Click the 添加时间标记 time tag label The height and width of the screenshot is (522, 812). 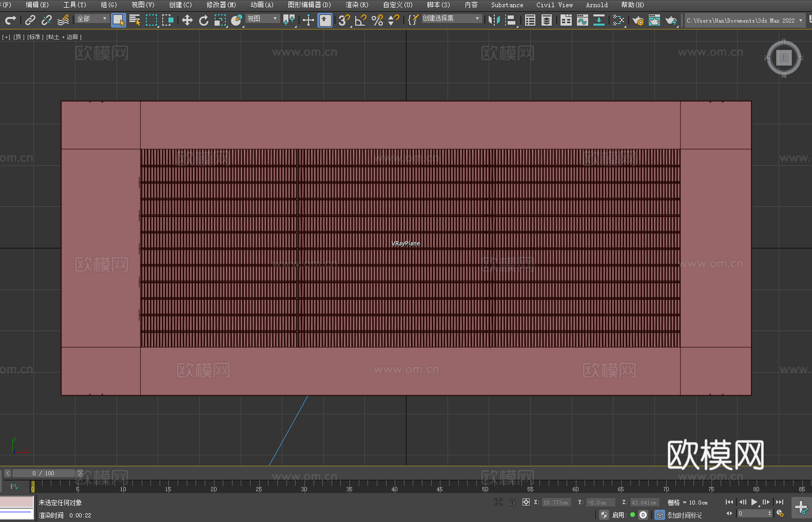[x=684, y=515]
